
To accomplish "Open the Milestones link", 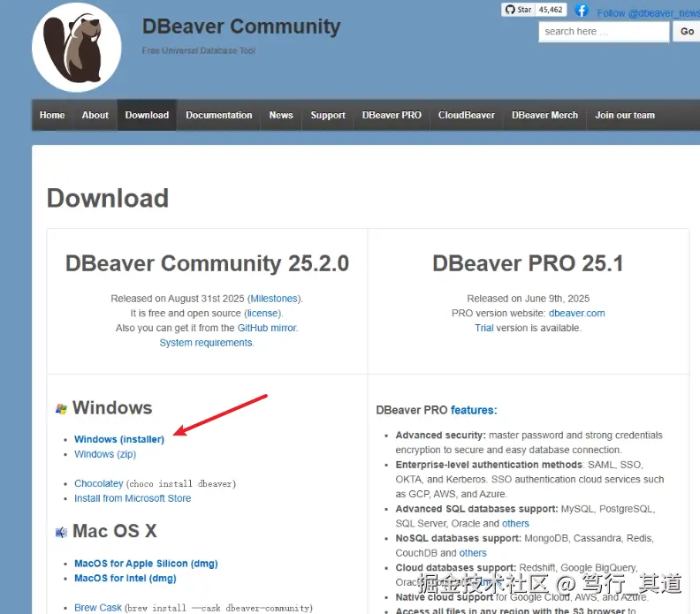I will pos(274,299).
